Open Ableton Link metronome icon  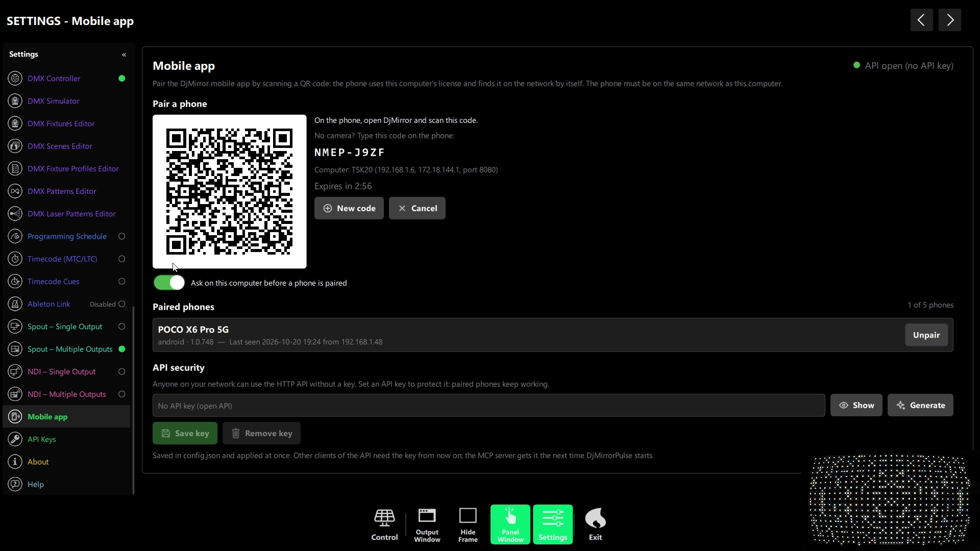(15, 304)
